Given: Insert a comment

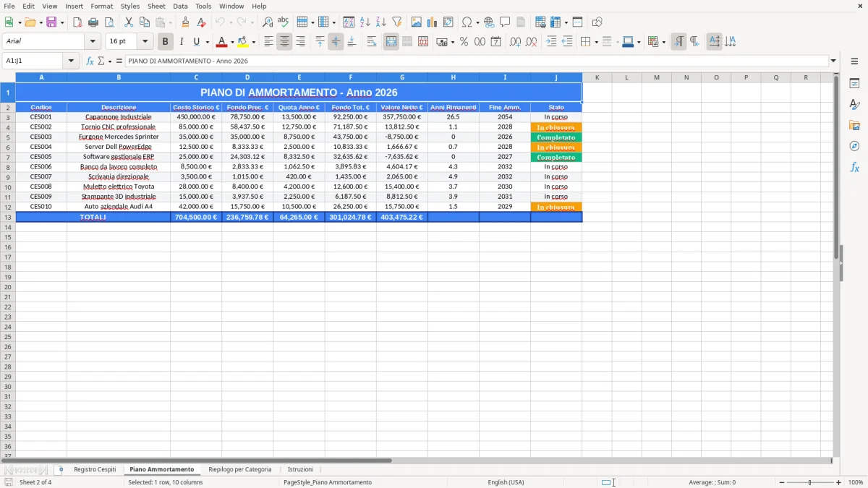Looking at the screenshot, I should point(505,22).
